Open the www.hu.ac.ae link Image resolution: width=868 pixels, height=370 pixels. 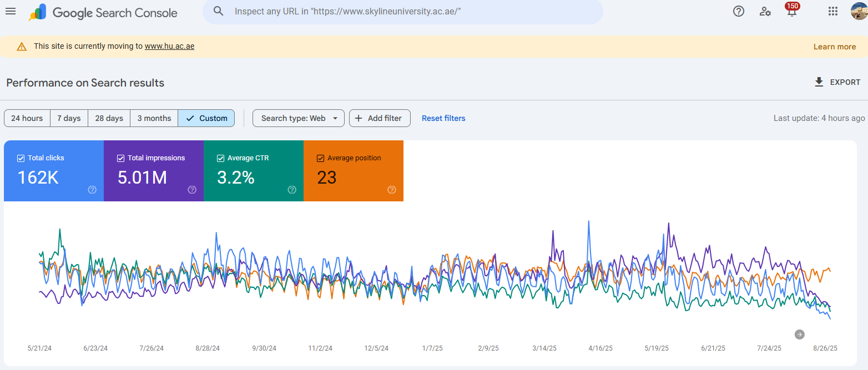(169, 46)
